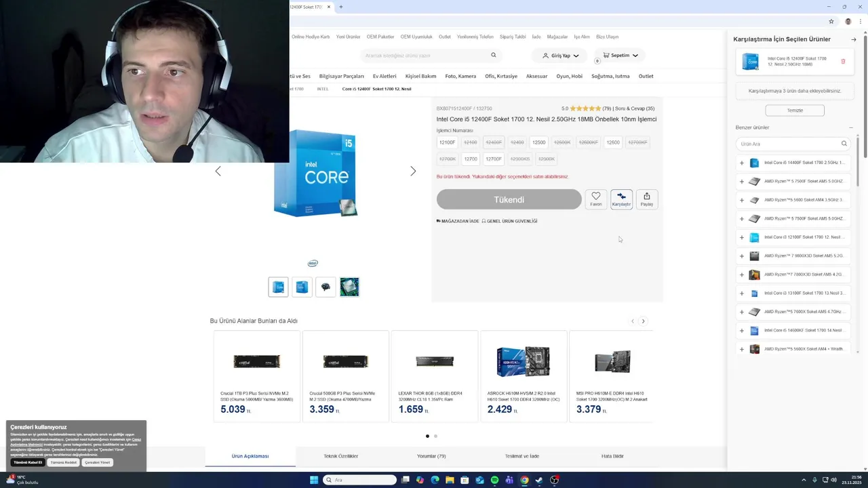Open Sepetim cart dropdown
The height and width of the screenshot is (488, 868).
620,55
